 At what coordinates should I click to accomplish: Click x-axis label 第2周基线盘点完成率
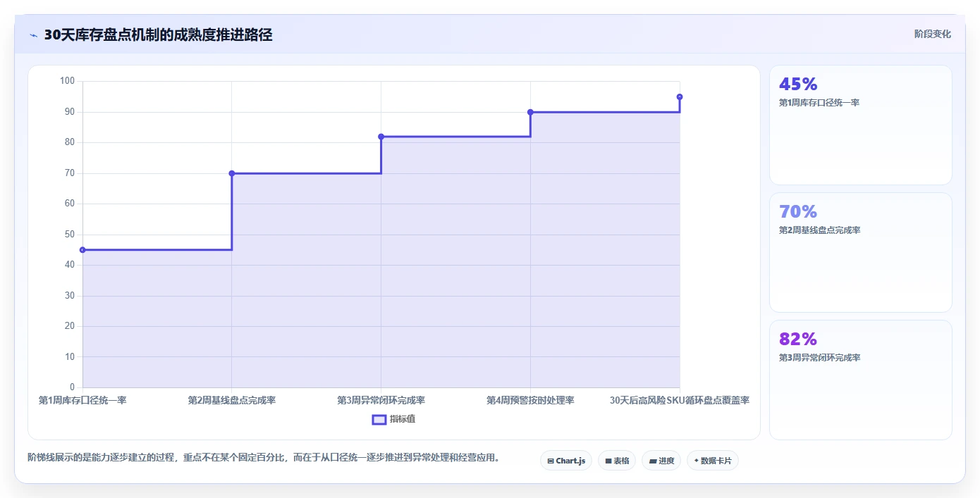pos(232,400)
